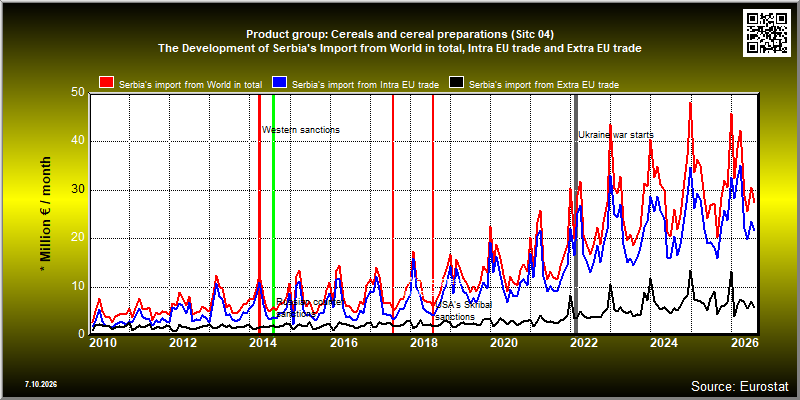The height and width of the screenshot is (400, 800).
Task: Click the blue Intra EU legend swatch
Action: click(280, 83)
